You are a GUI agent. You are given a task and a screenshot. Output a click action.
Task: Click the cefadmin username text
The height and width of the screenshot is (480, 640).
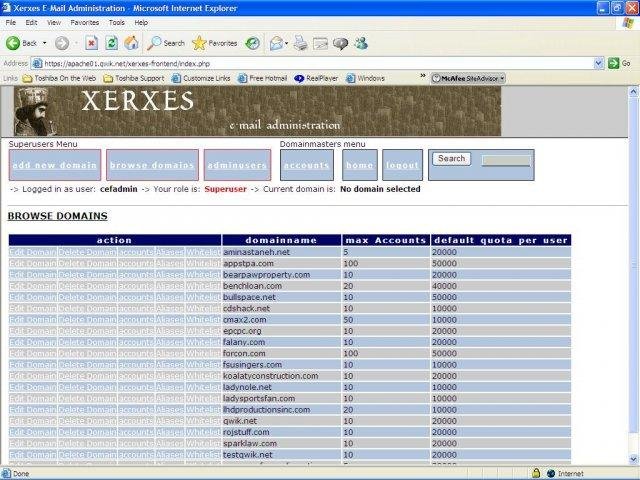pyautogui.click(x=118, y=189)
